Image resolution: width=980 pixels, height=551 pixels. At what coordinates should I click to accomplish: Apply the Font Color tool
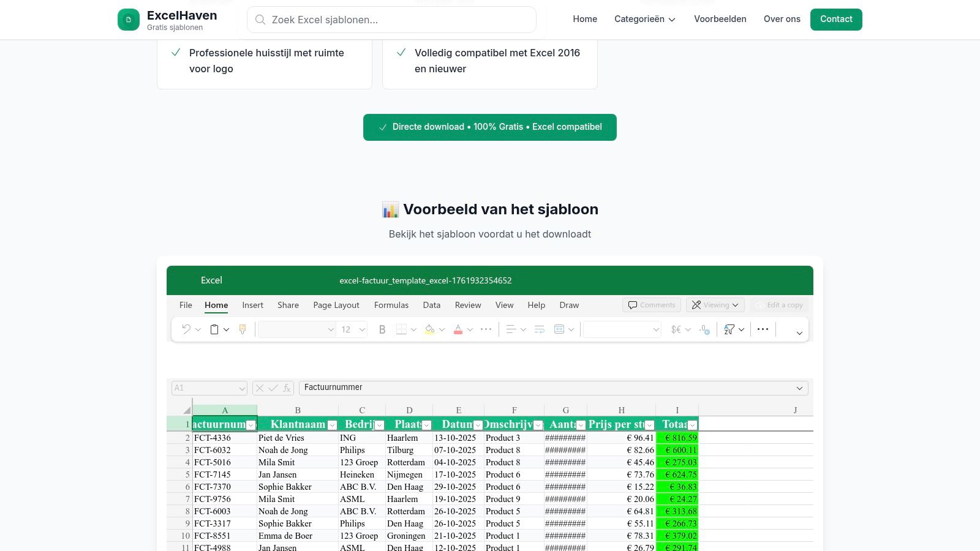point(458,329)
